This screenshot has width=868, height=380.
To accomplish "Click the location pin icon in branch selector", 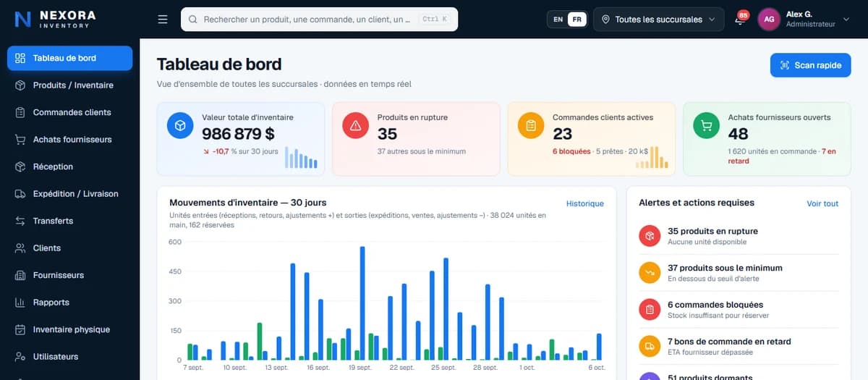I will pos(606,20).
